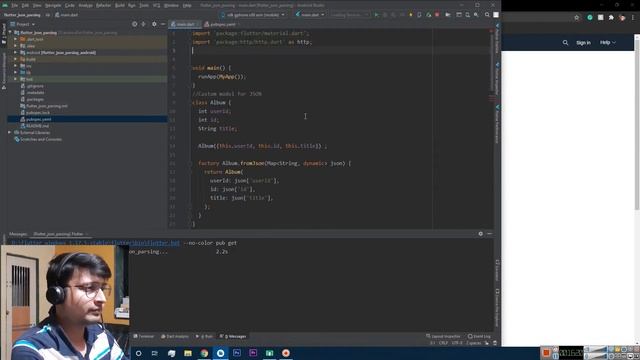Click the expand/collapse all icon in Project panel
Screen dimensions: 640x360
[143, 24]
